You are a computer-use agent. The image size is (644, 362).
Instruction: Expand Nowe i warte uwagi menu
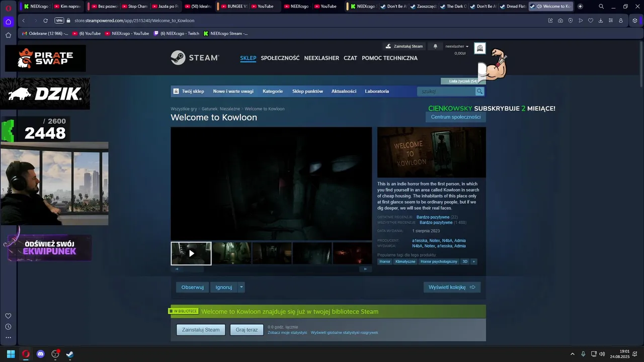click(x=233, y=92)
